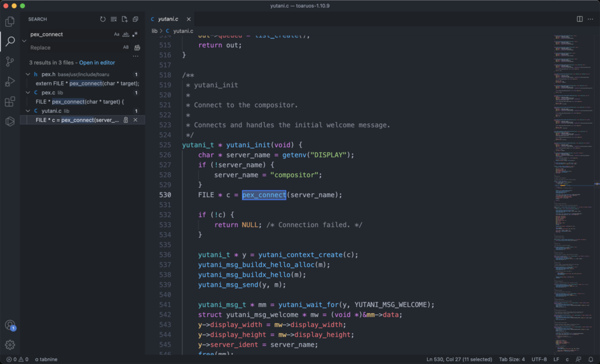Click yutani_context_create on line 536

(301, 255)
